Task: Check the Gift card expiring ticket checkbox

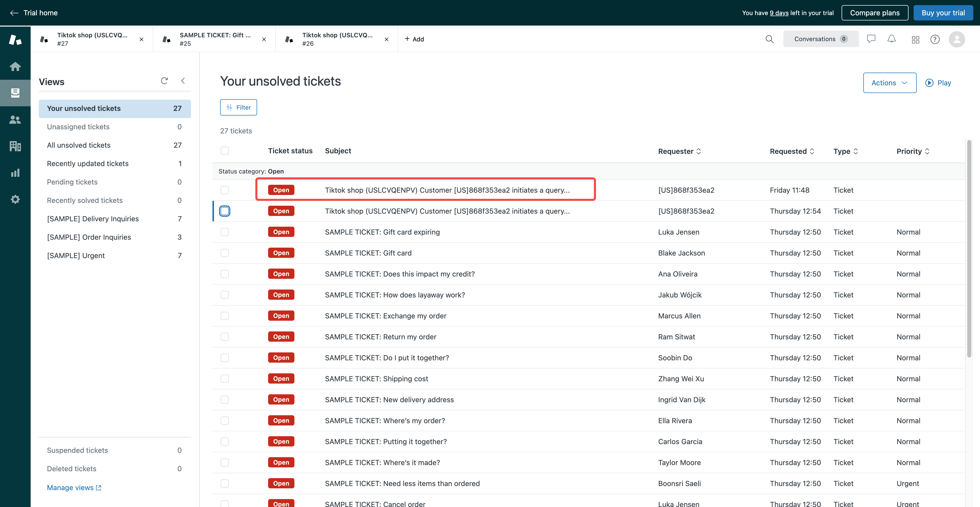Action: (x=225, y=232)
